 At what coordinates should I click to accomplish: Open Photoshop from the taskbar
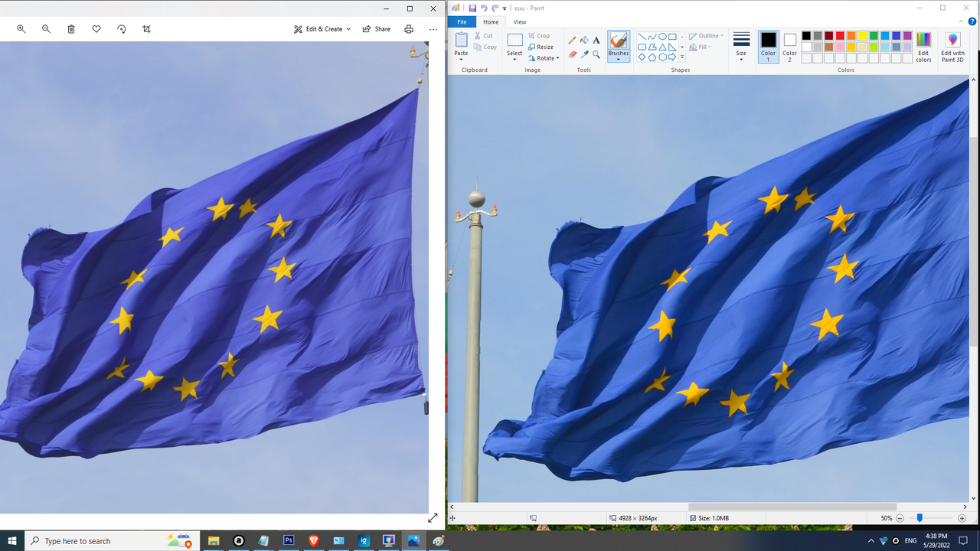(x=289, y=540)
